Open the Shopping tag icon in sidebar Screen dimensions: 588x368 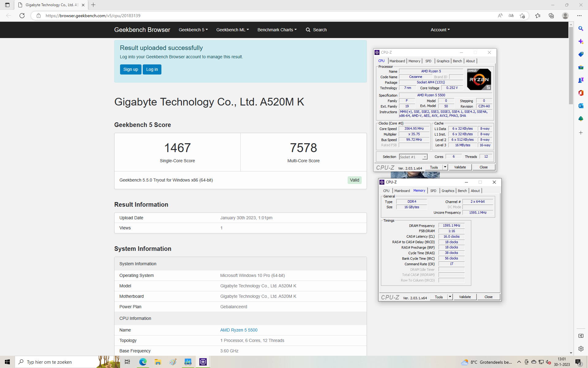coord(581,54)
